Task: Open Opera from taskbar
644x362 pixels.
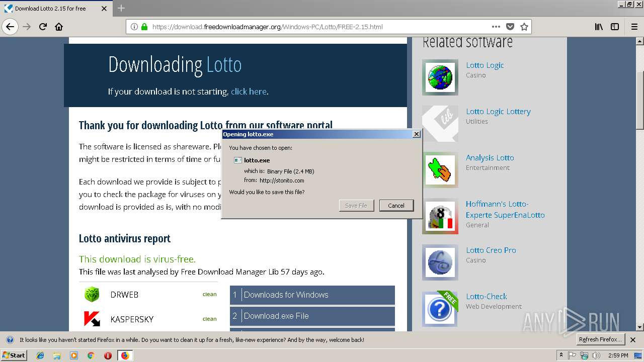Action: tap(108, 355)
